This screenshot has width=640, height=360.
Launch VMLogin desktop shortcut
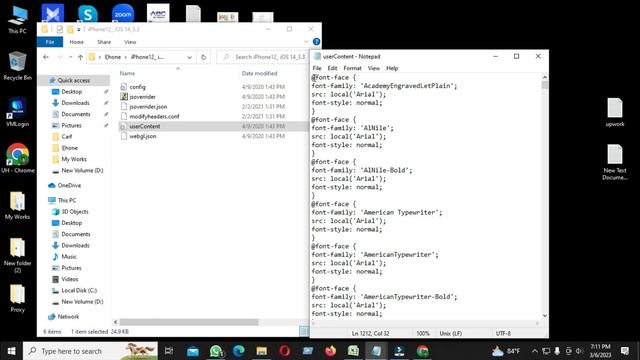point(17,112)
